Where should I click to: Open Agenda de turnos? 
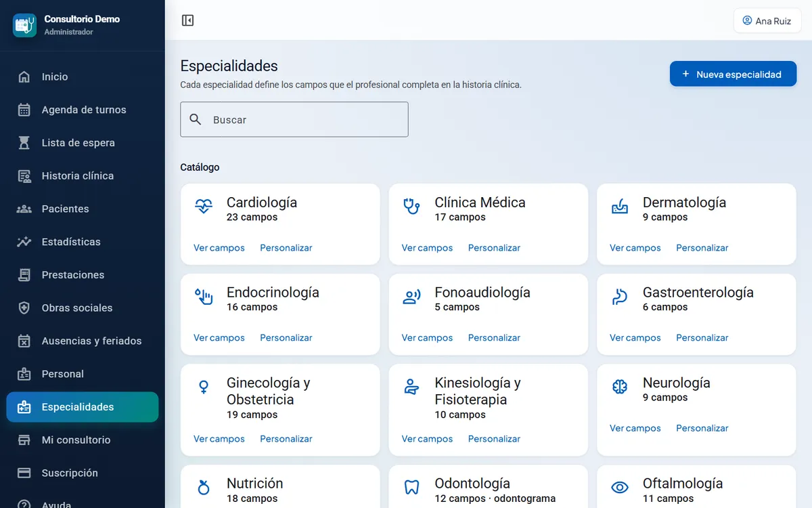(x=83, y=110)
